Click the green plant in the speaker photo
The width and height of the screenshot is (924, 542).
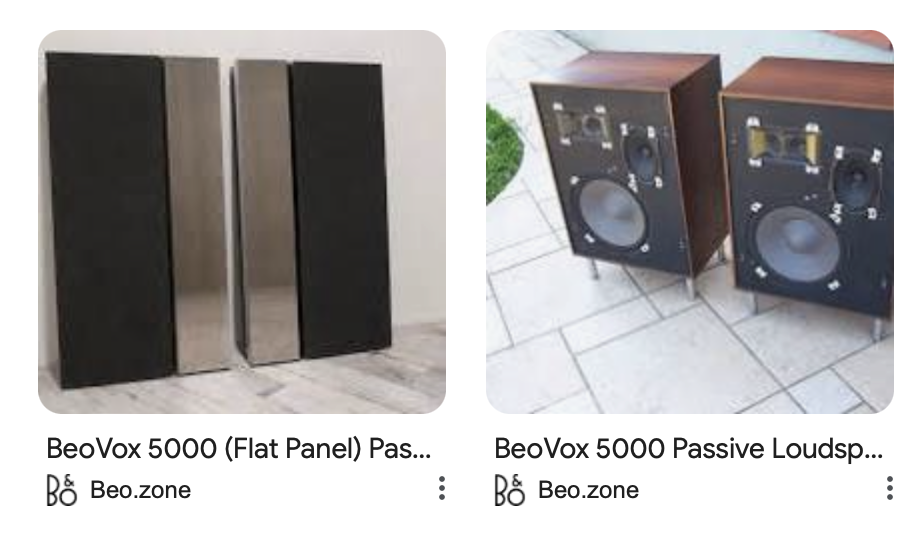click(x=504, y=153)
